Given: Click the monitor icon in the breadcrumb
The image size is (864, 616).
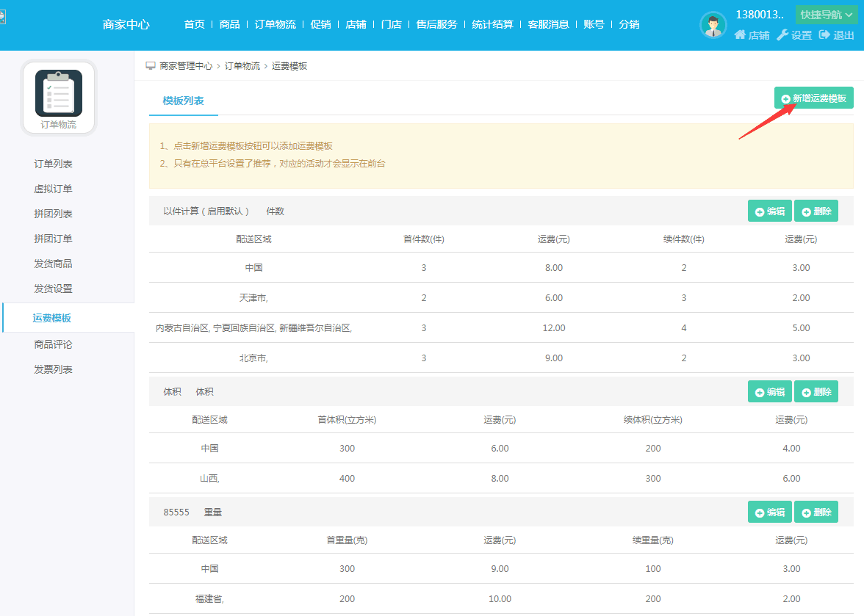Looking at the screenshot, I should (x=151, y=66).
